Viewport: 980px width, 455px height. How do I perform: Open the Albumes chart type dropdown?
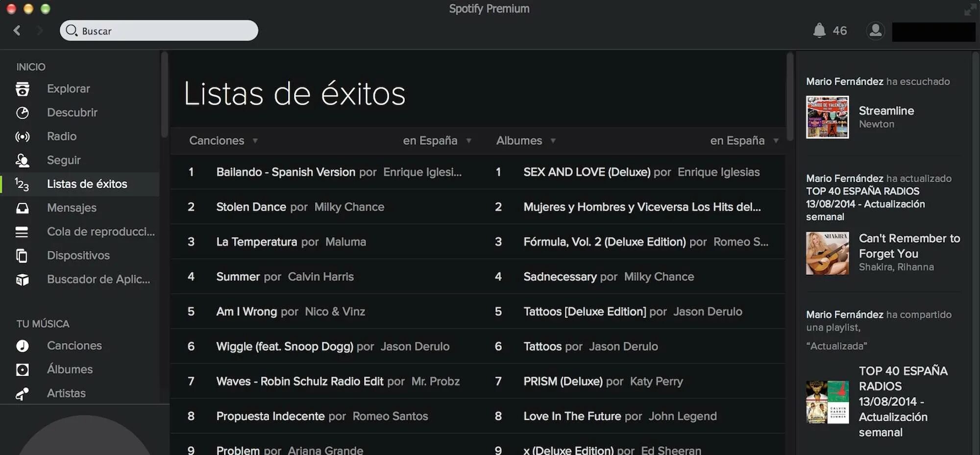click(526, 141)
